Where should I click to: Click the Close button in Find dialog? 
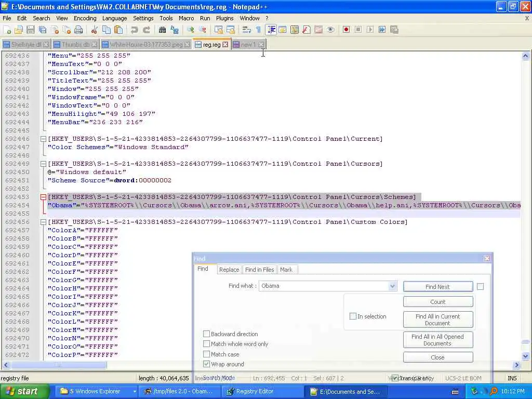coord(437,357)
